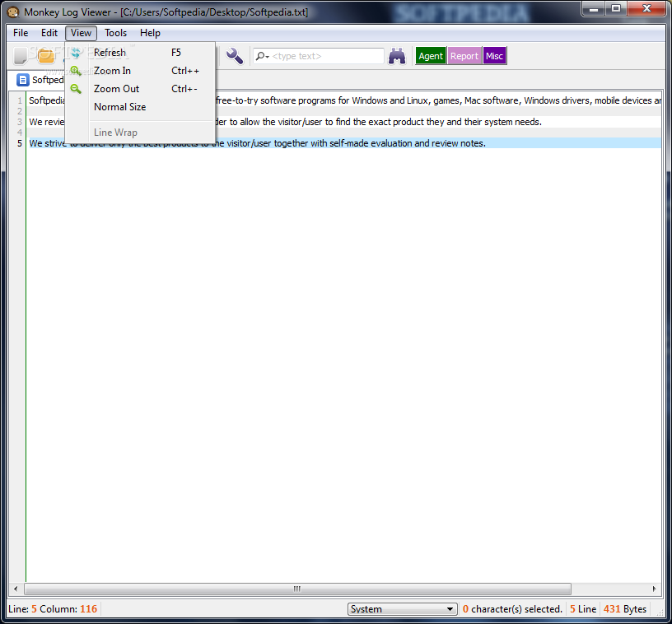Screen dimensions: 672x624
Task: Click the green Agent highlight button
Action: 431,56
